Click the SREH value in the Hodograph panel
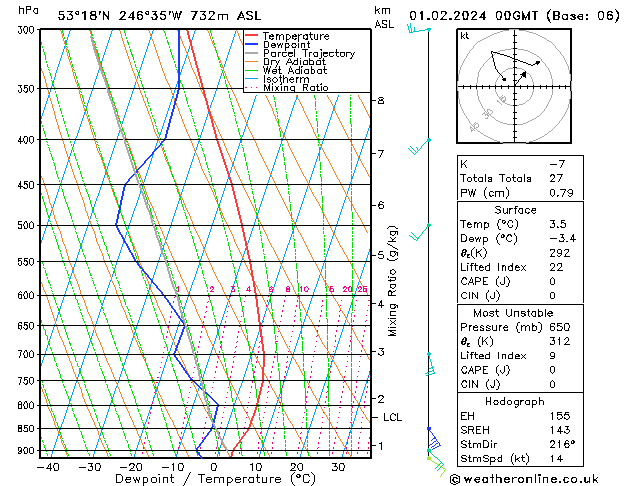Screen dimensions: 629x486 point(560,430)
